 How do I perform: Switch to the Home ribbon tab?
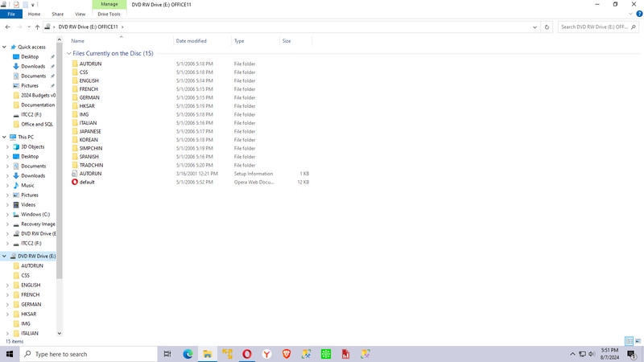pyautogui.click(x=34, y=14)
